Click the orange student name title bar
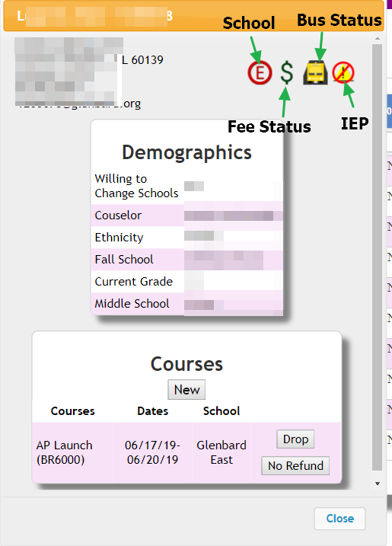 click(193, 16)
